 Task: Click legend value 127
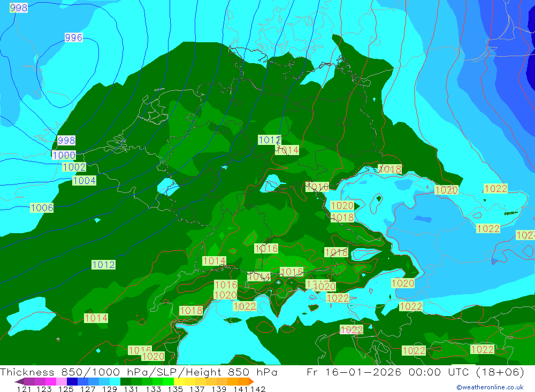click(x=88, y=389)
